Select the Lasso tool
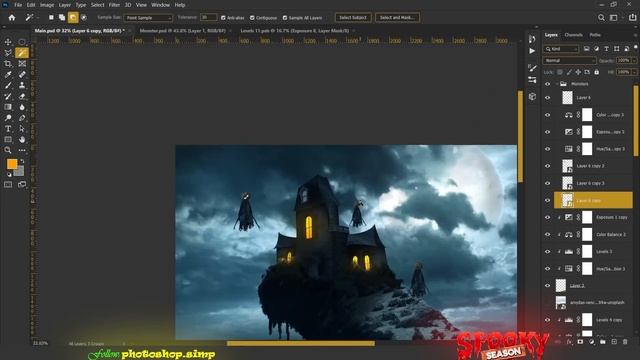This screenshot has height=360, width=640. [8, 53]
